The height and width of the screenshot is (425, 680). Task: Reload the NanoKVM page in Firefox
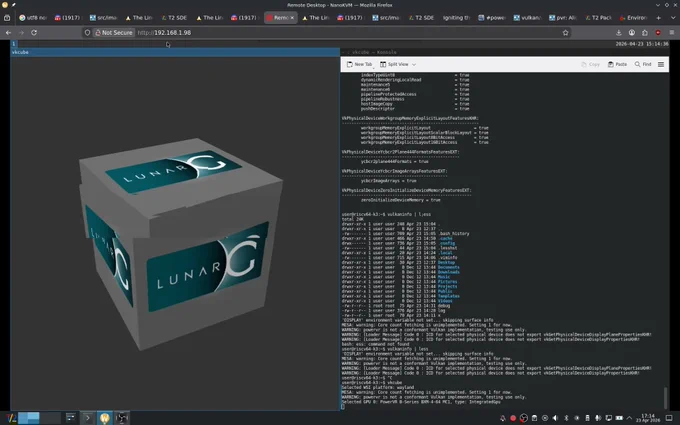[x=34, y=33]
